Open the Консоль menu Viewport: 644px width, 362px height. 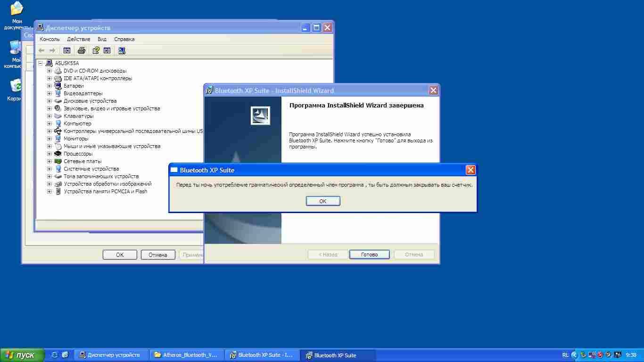tap(50, 39)
